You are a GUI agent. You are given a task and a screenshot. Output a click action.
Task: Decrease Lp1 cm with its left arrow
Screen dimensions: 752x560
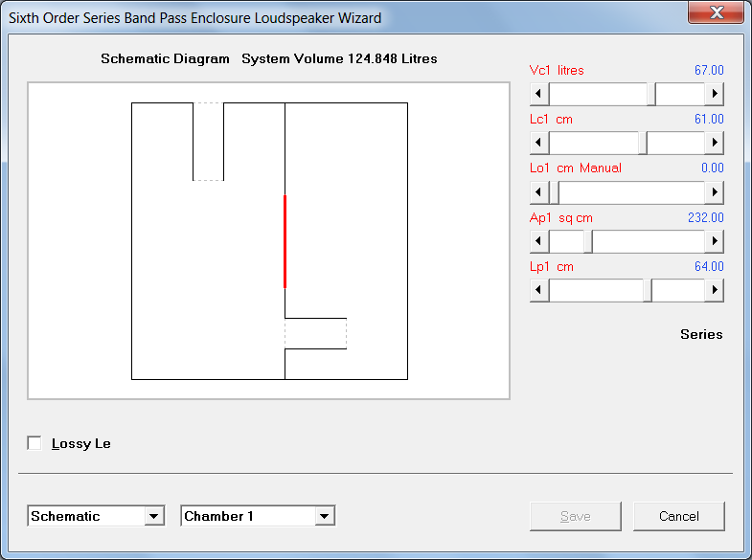pos(539,290)
